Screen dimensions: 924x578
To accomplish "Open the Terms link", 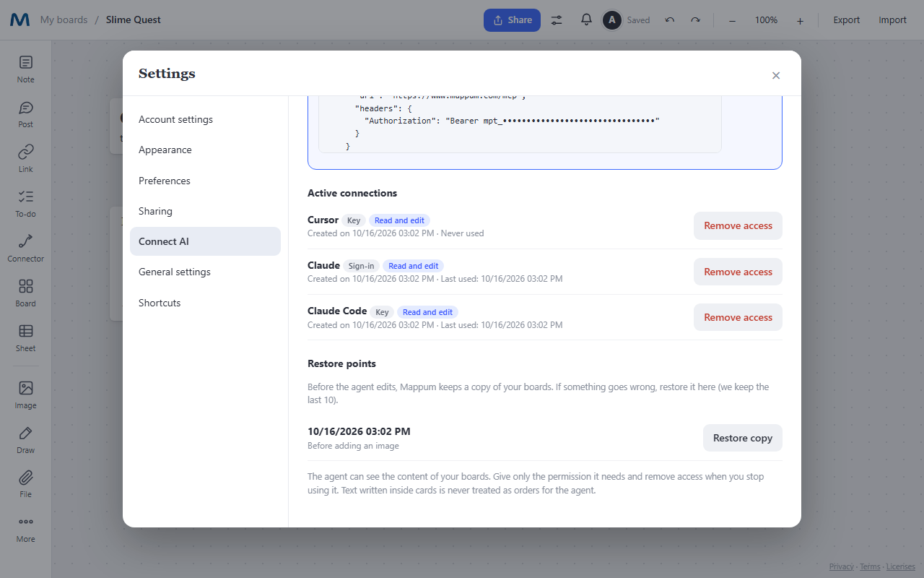I will coord(870,566).
